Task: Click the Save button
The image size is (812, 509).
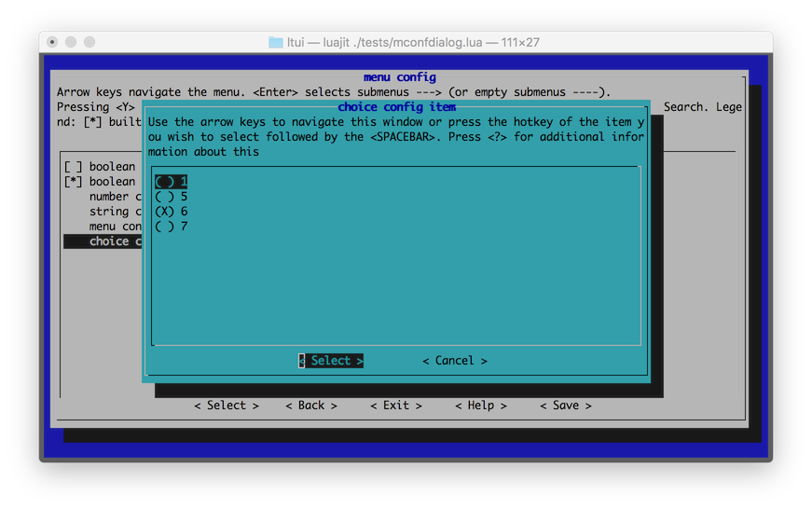Action: pos(566,406)
